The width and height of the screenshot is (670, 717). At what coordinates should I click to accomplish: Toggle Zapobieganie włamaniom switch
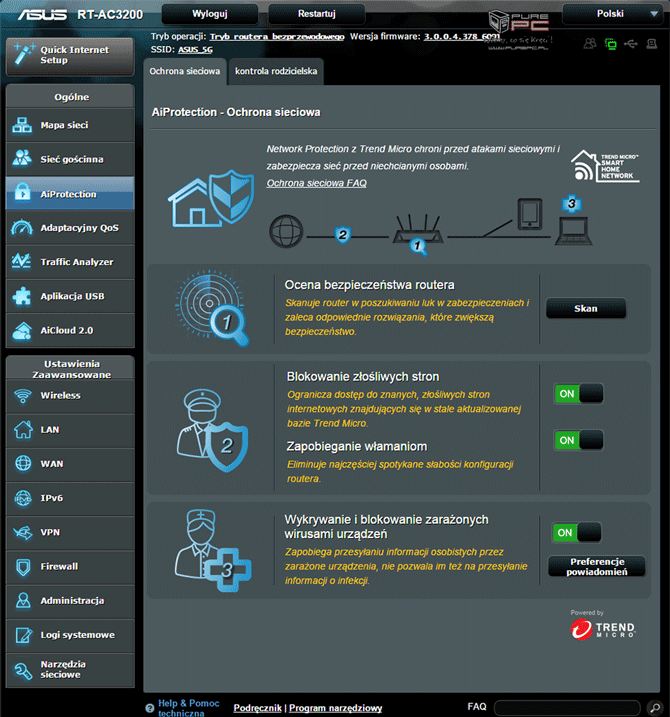578,440
